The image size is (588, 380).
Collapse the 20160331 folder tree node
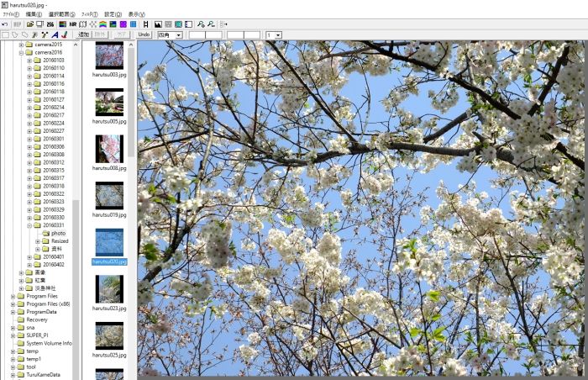coord(29,225)
